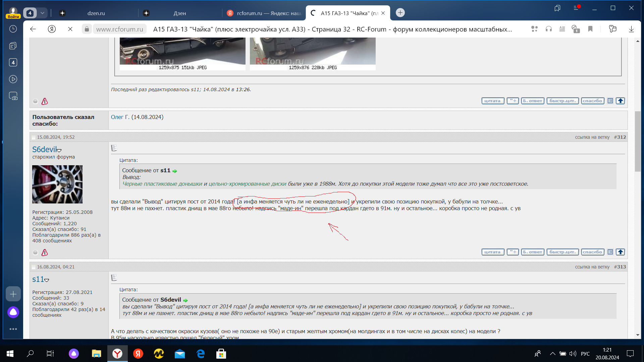
Task: Switch keyboard language РУС indicator
Action: (585, 354)
